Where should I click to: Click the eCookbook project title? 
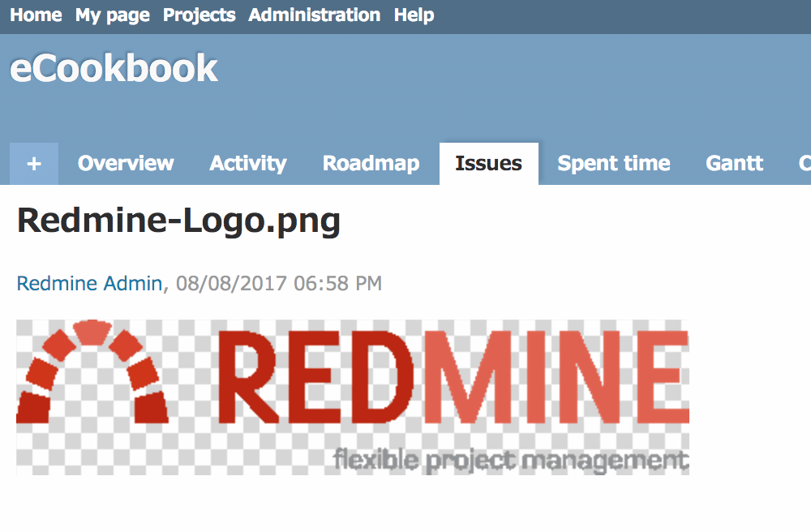pos(114,68)
